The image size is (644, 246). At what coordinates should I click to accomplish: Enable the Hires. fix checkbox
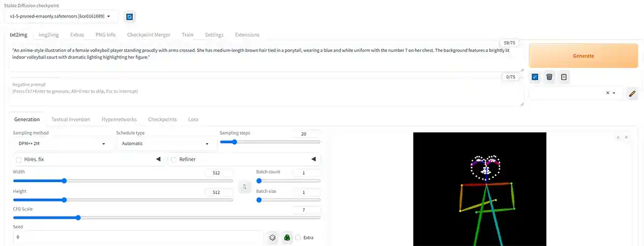[19, 160]
